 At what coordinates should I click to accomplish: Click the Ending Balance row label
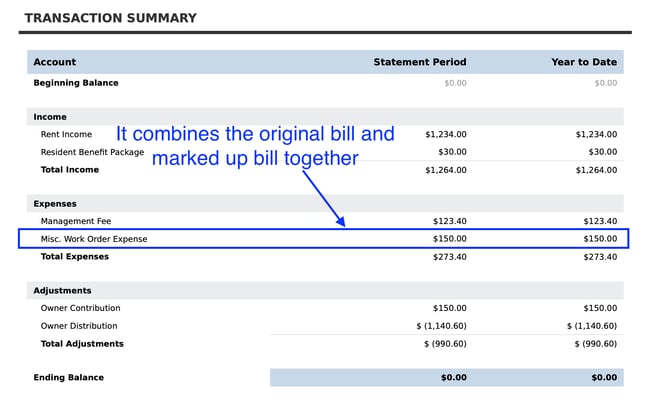click(x=69, y=378)
